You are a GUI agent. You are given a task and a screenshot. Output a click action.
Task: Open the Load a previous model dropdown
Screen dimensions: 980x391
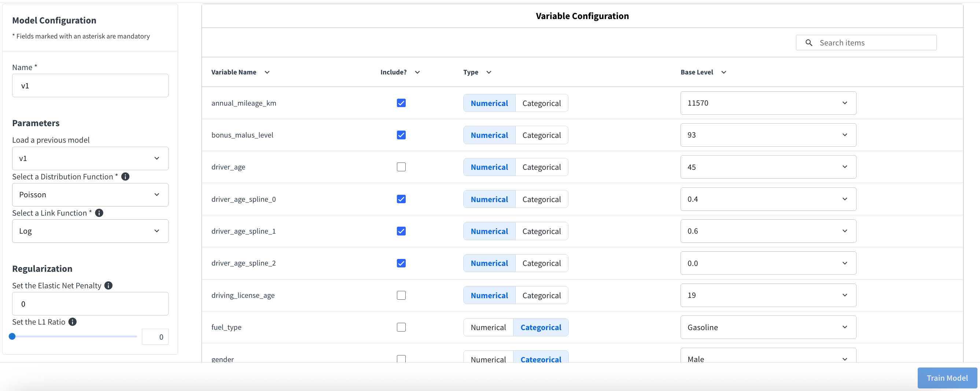click(x=90, y=158)
